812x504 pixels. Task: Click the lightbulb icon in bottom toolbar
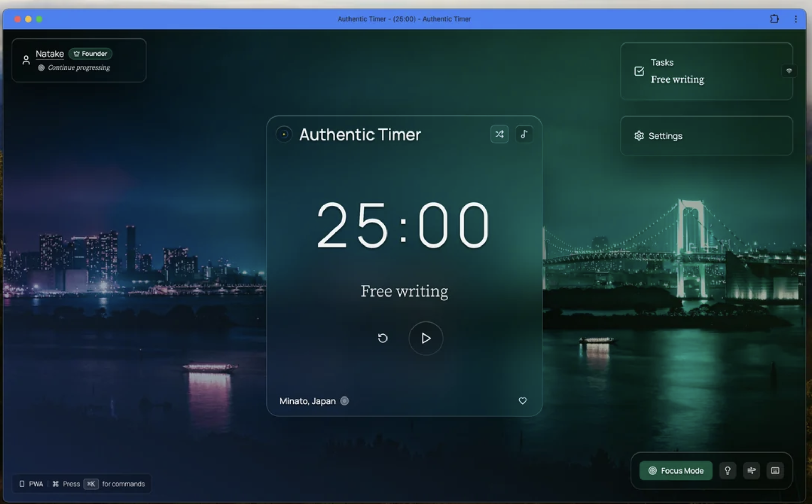(x=727, y=470)
